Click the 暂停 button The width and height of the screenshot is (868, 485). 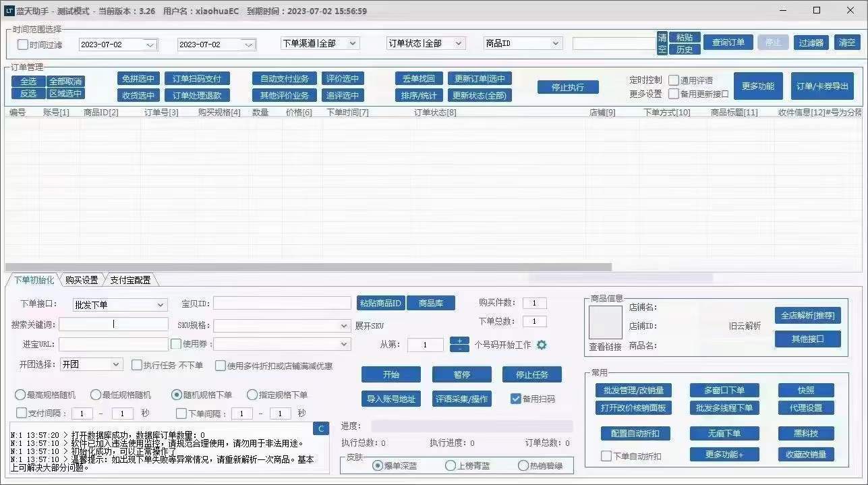461,375
